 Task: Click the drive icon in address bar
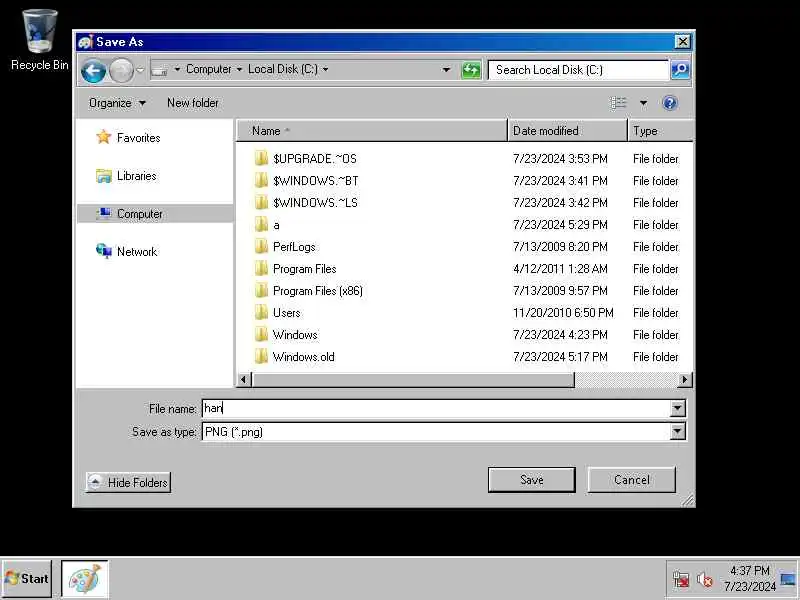(160, 70)
